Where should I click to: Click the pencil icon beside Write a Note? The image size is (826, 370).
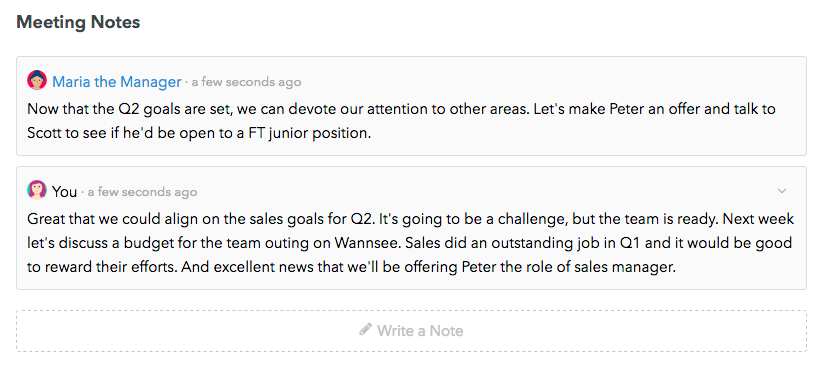[x=366, y=330]
